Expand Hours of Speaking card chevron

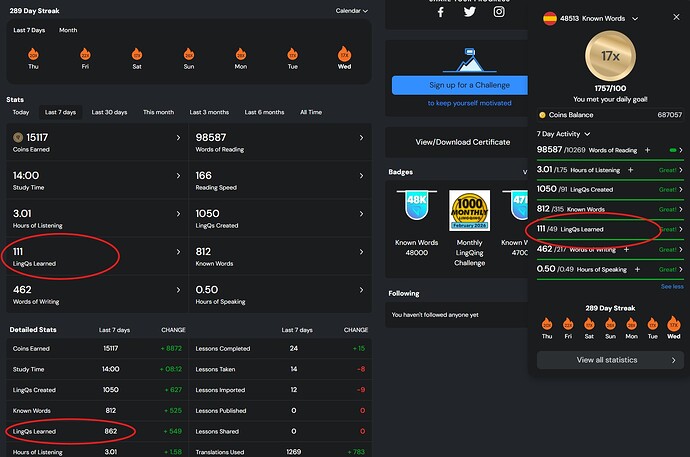pyautogui.click(x=361, y=290)
